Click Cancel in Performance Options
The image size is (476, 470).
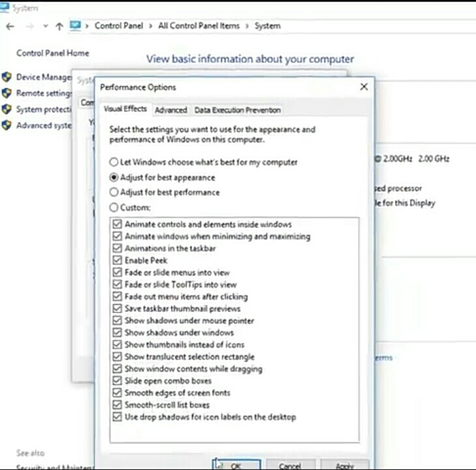pyautogui.click(x=290, y=465)
